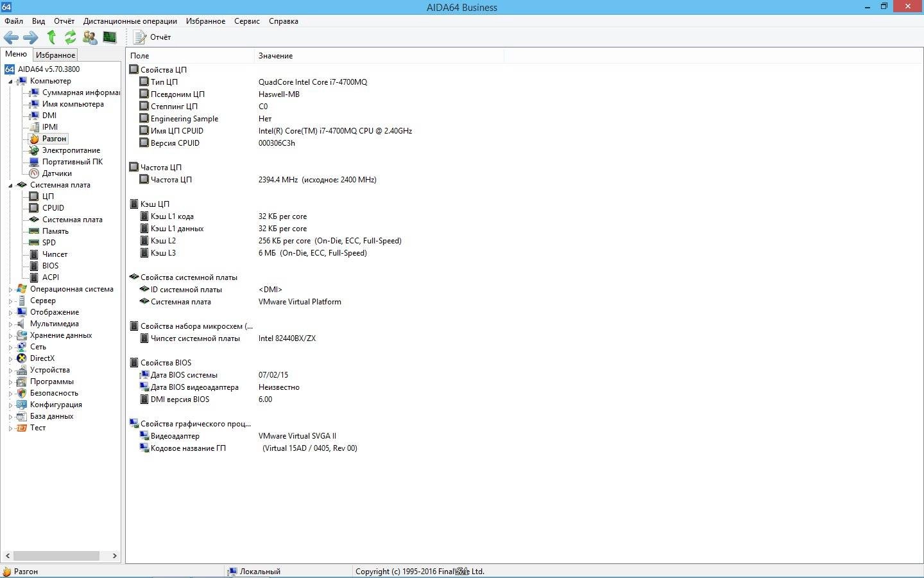
Task: Click the SPD memory icon
Action: coord(34,243)
